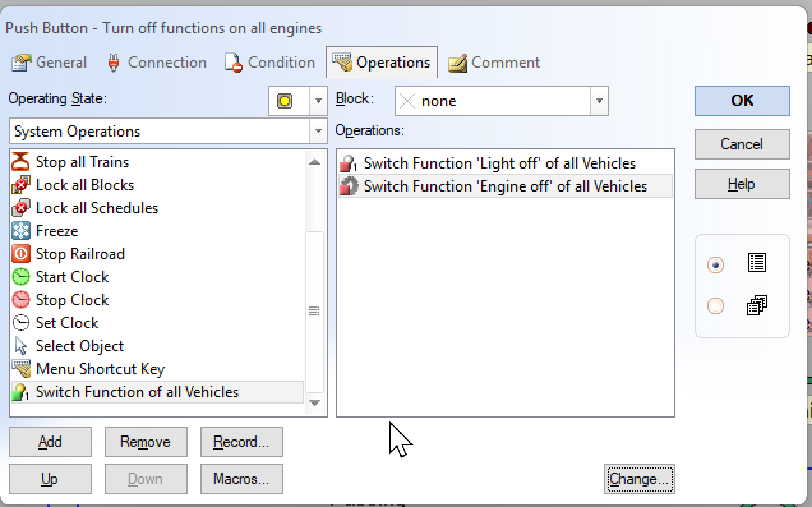
Task: Select the single list view radio button
Action: (716, 264)
